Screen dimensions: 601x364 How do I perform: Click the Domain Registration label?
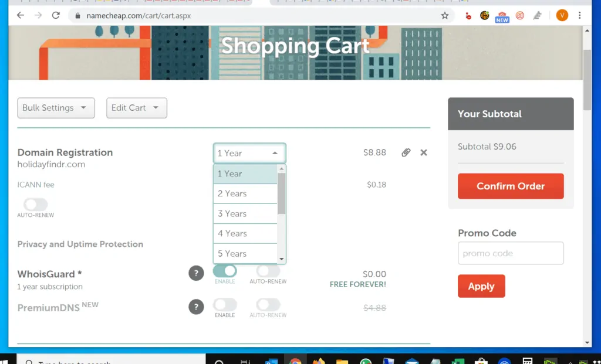tap(65, 152)
